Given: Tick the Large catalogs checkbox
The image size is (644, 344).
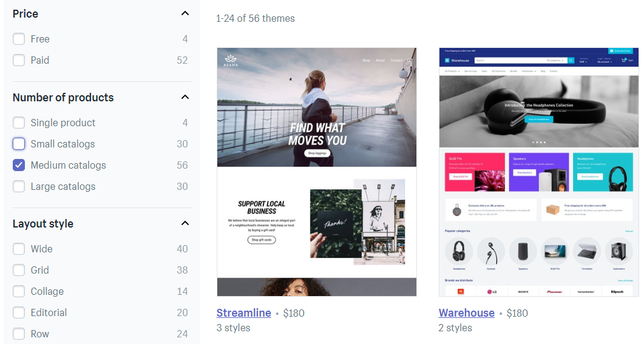Looking at the screenshot, I should 19,186.
